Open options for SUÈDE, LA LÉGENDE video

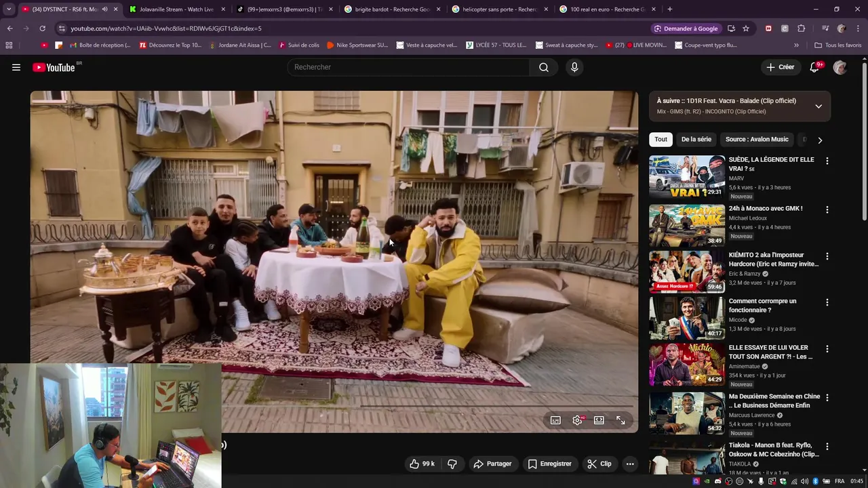point(827,161)
